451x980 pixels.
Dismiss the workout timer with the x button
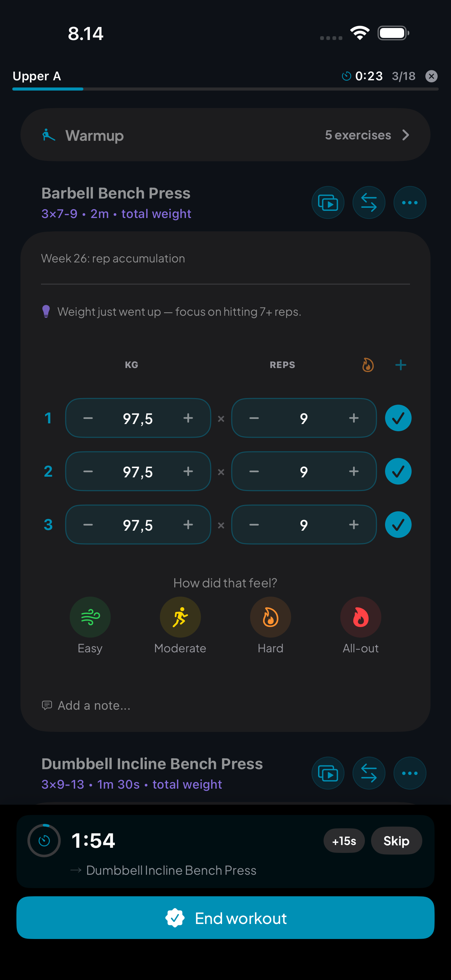(x=431, y=76)
